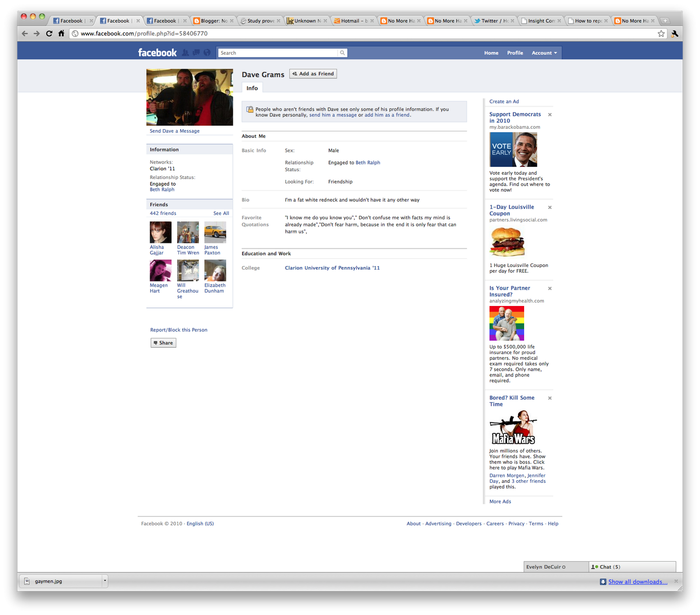Click the Facebook search field
700x615 pixels.
(278, 53)
